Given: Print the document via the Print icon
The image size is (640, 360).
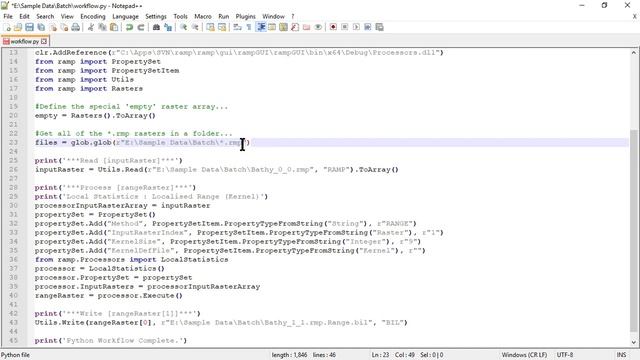Looking at the screenshot, I should click(76, 27).
